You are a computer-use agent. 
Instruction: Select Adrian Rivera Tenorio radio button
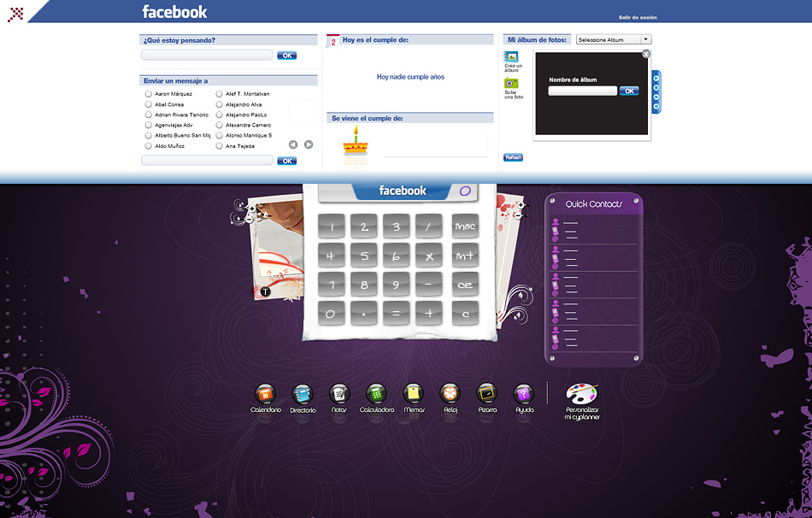click(149, 115)
